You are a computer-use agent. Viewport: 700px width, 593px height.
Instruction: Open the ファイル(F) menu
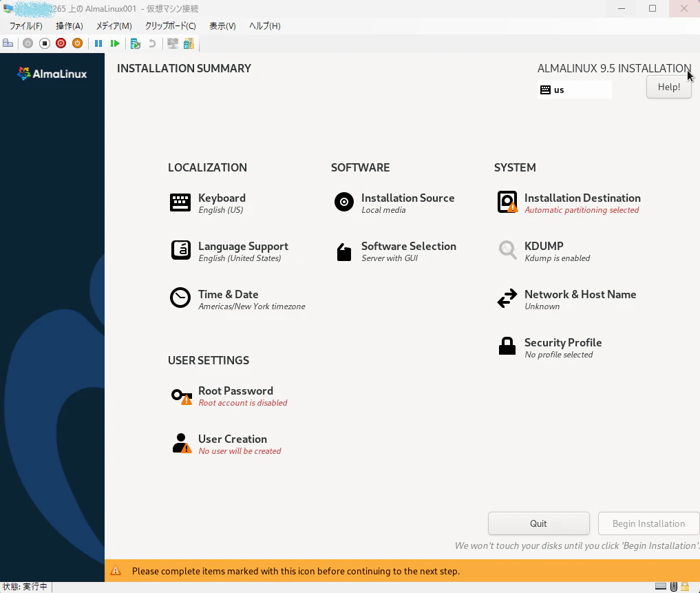click(x=26, y=26)
